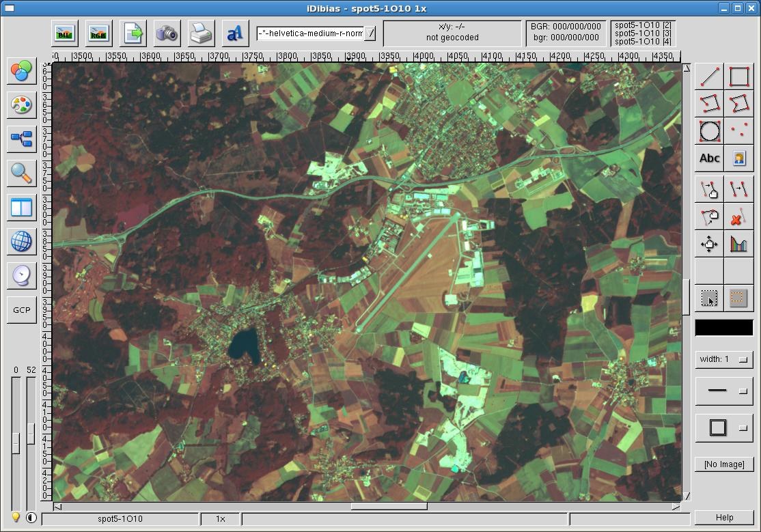Click the delete vertex red X tool
761x532 pixels.
[738, 217]
